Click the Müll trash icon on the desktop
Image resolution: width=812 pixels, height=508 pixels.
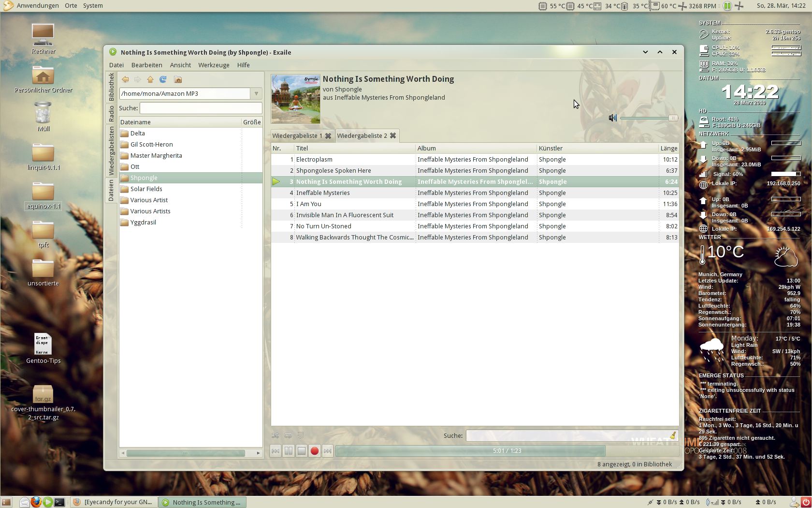click(x=43, y=117)
